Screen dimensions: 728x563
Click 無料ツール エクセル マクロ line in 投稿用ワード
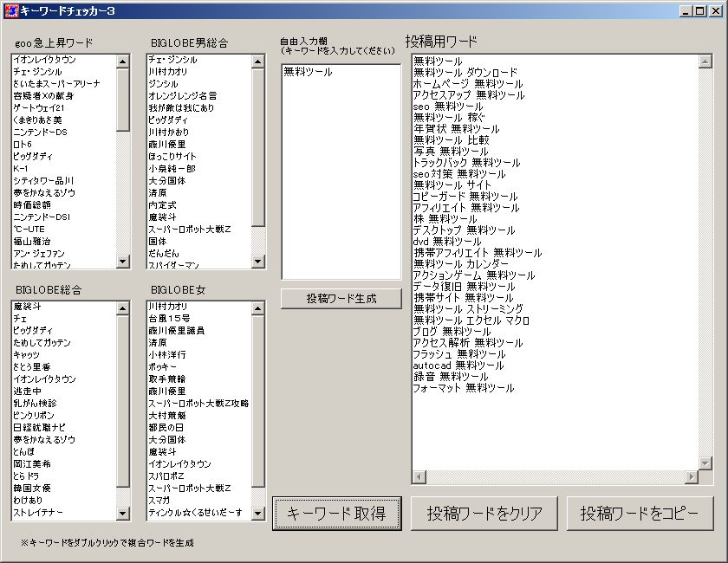[x=471, y=320]
